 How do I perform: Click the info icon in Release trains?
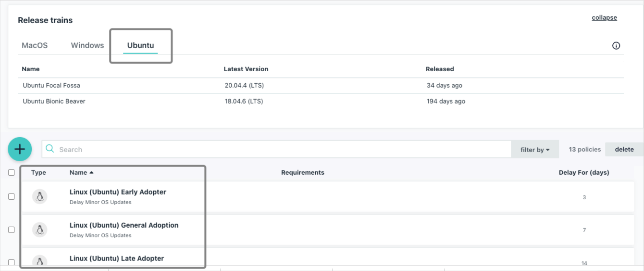tap(616, 46)
